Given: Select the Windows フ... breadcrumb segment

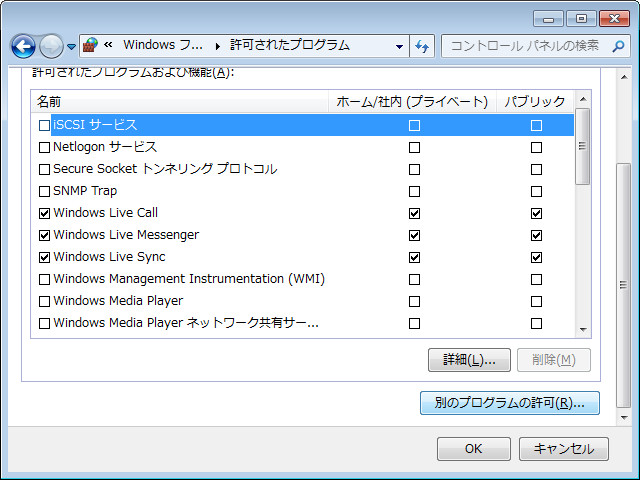Looking at the screenshot, I should pos(163,45).
